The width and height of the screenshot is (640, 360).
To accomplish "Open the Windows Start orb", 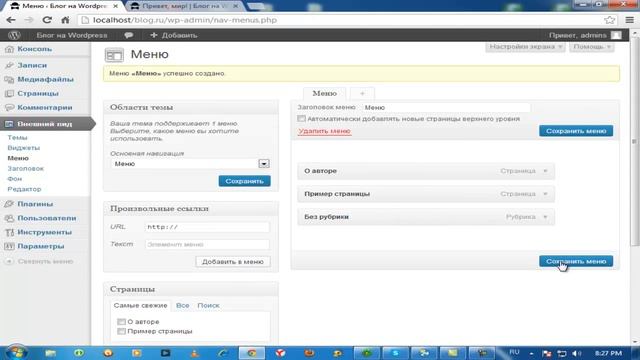I will click(x=16, y=353).
